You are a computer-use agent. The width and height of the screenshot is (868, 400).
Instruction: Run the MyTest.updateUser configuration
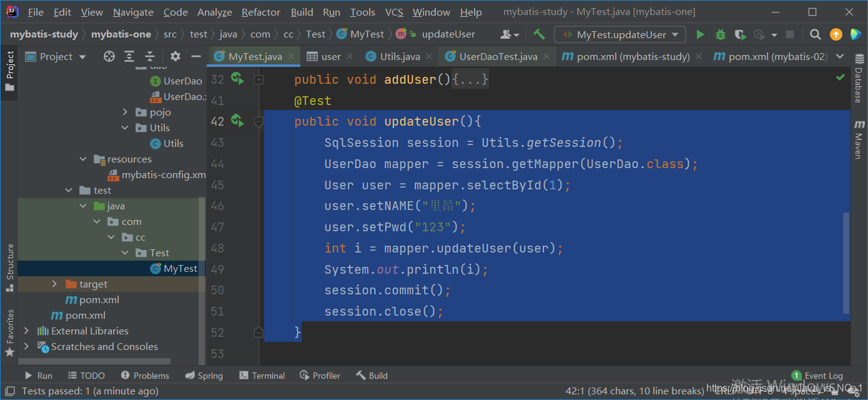[x=700, y=34]
